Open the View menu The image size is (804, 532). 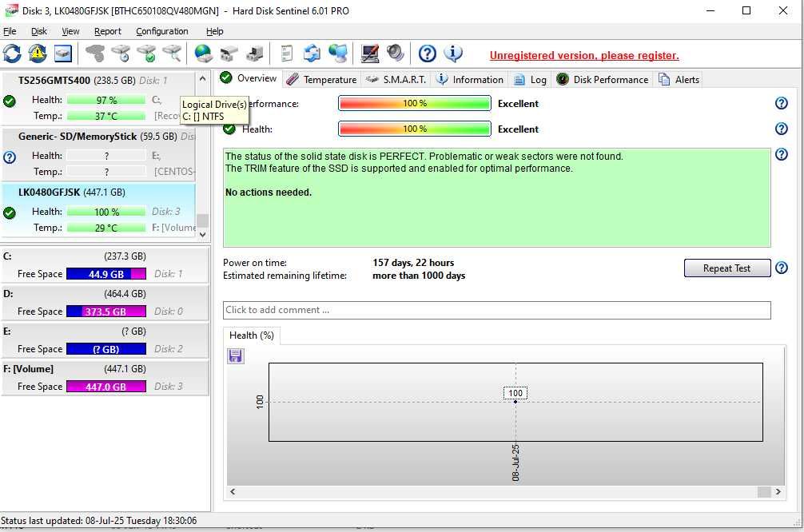tap(70, 31)
